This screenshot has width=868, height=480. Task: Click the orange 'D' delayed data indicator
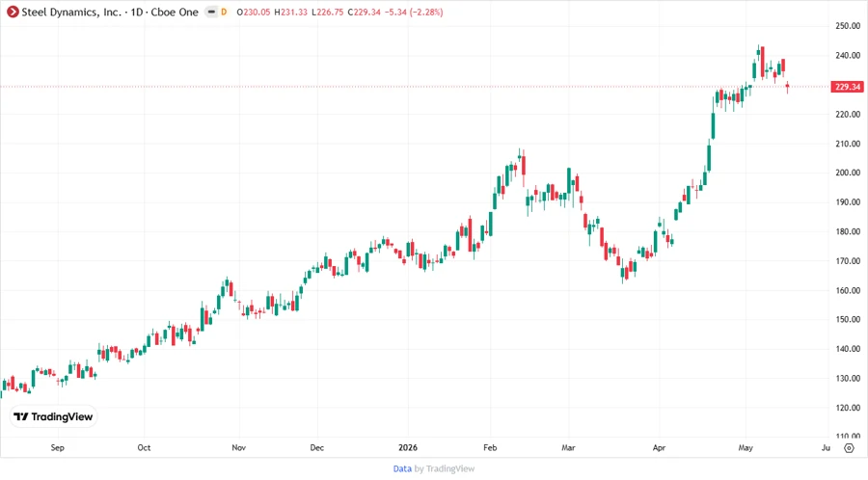[224, 12]
